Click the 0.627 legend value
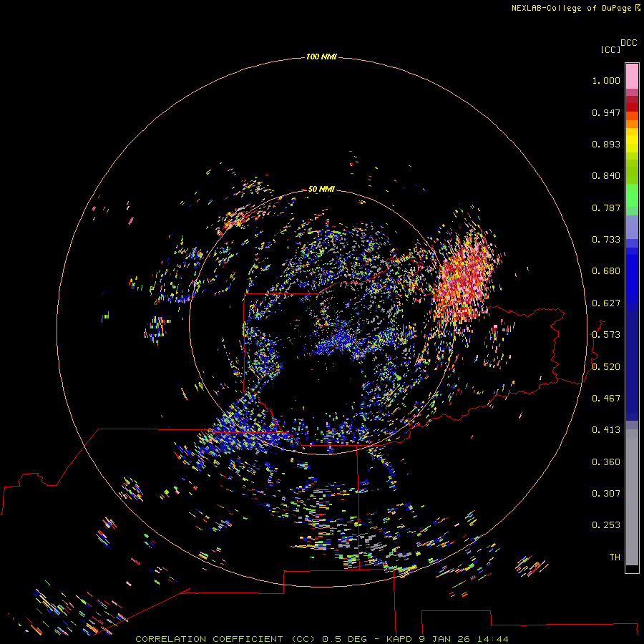Image resolution: width=644 pixels, height=644 pixels. (x=606, y=303)
